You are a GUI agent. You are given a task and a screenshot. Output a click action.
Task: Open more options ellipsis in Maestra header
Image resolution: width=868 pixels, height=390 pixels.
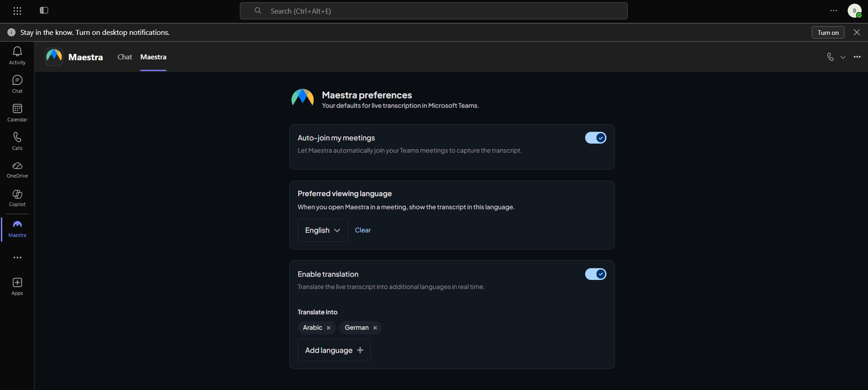click(857, 57)
